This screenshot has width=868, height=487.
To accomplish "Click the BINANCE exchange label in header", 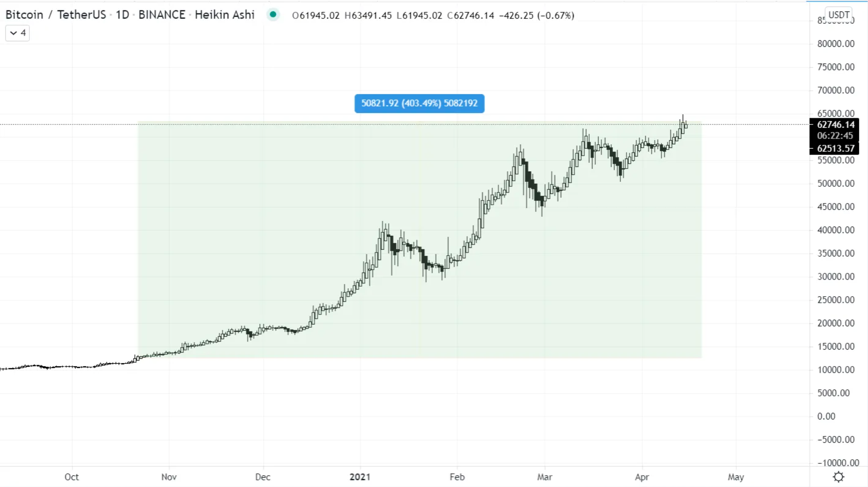I will pyautogui.click(x=162, y=15).
